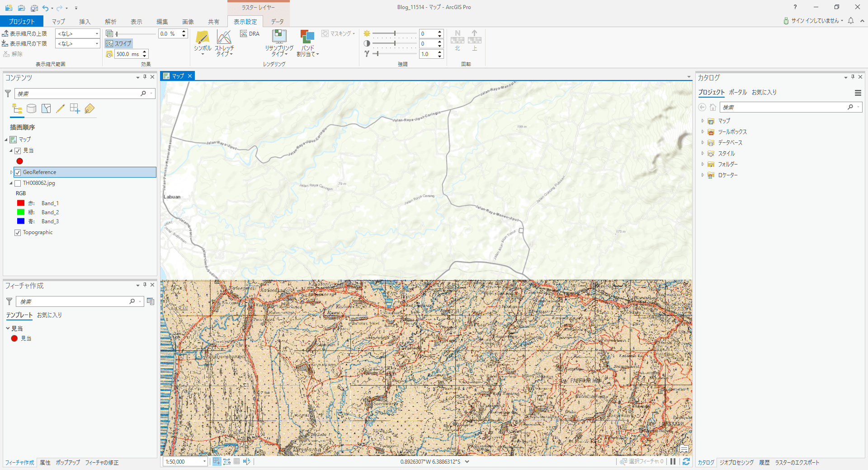Open the ポータル tab in Catalog pane
This screenshot has height=470, width=868.
tap(738, 92)
